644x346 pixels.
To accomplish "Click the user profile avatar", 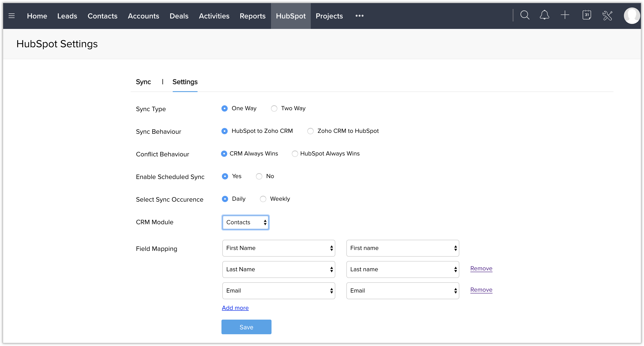I will pyautogui.click(x=632, y=16).
